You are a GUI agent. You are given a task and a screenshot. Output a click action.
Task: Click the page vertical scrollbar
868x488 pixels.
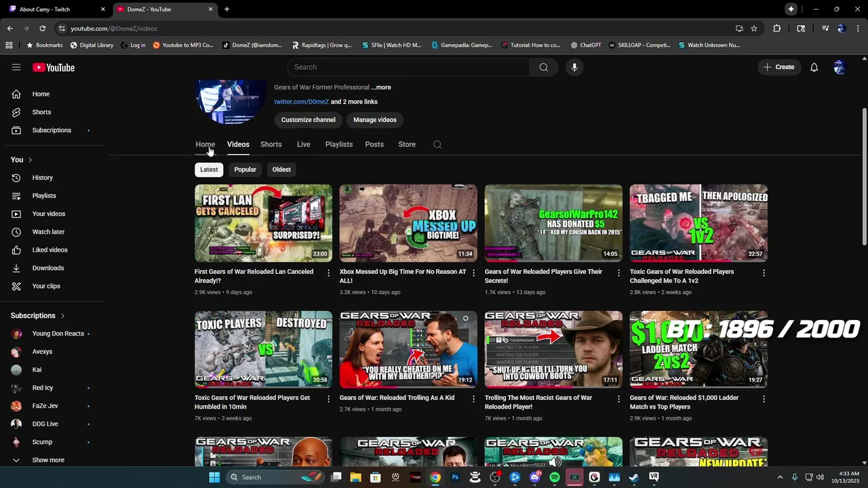(x=864, y=176)
